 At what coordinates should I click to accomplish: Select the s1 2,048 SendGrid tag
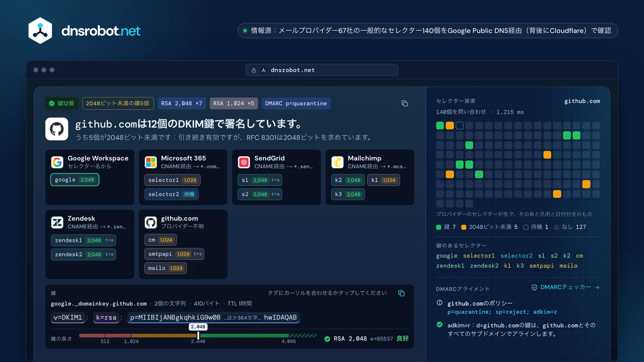coord(260,180)
